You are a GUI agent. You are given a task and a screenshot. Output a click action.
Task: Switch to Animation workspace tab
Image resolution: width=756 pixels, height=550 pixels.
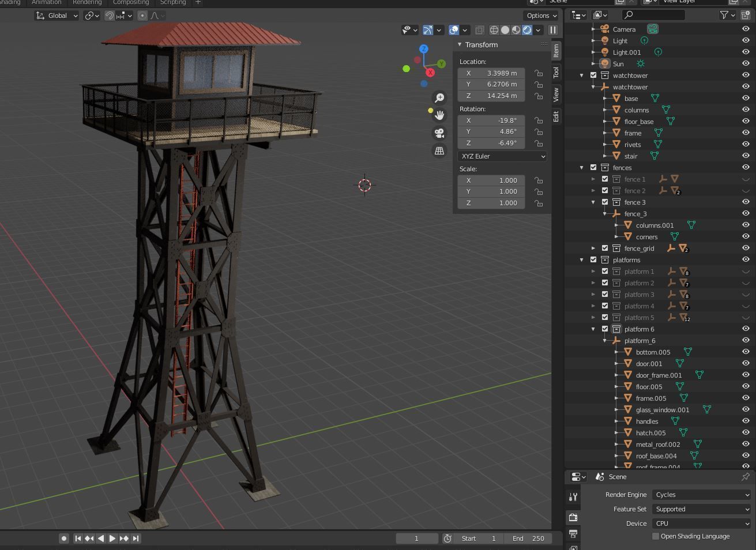click(x=46, y=2)
